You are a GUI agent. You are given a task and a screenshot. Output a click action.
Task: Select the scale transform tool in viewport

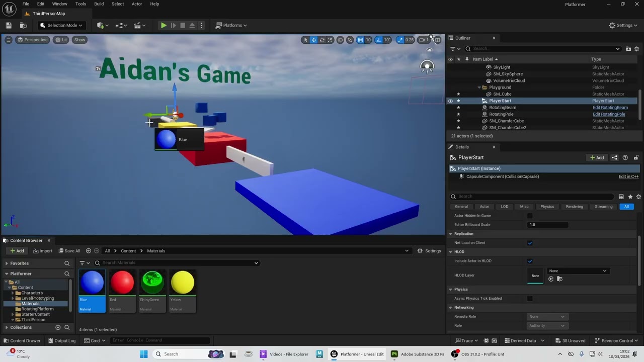331,40
